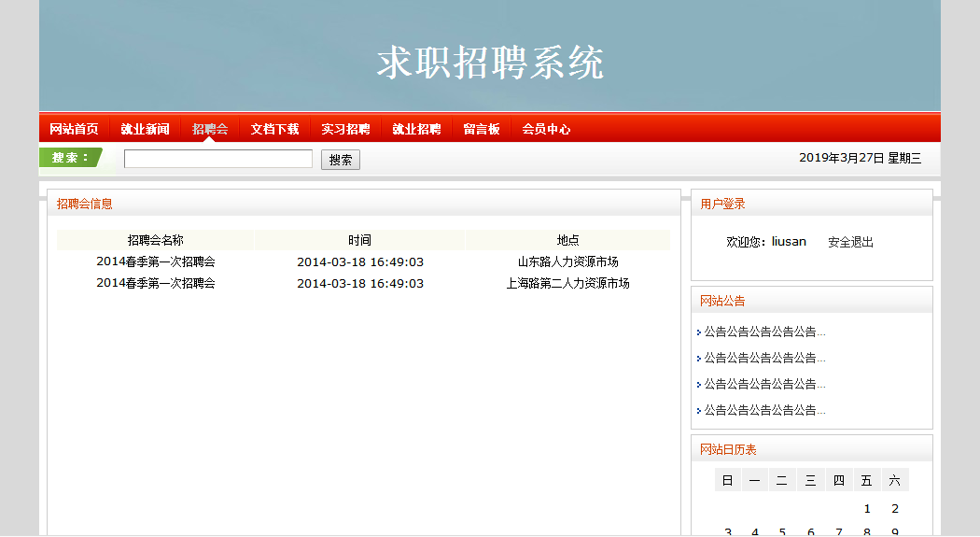Click calendar weekday header 三

[x=811, y=480]
